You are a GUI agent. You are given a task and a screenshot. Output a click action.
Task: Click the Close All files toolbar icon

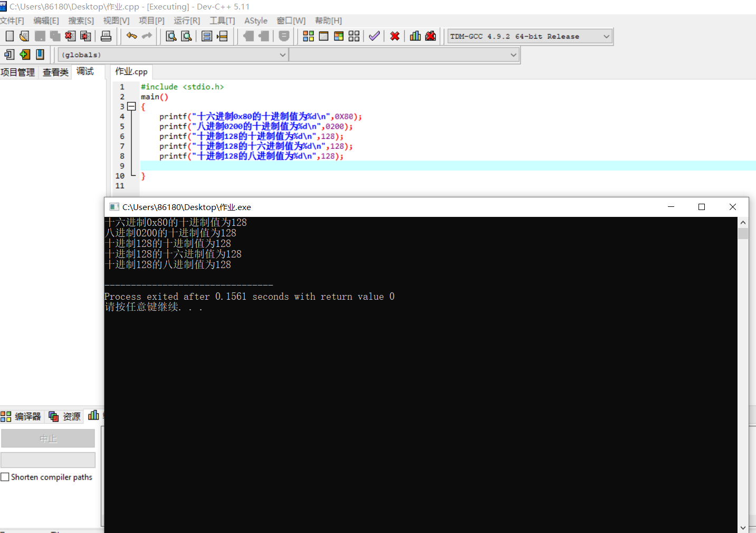[x=85, y=36]
